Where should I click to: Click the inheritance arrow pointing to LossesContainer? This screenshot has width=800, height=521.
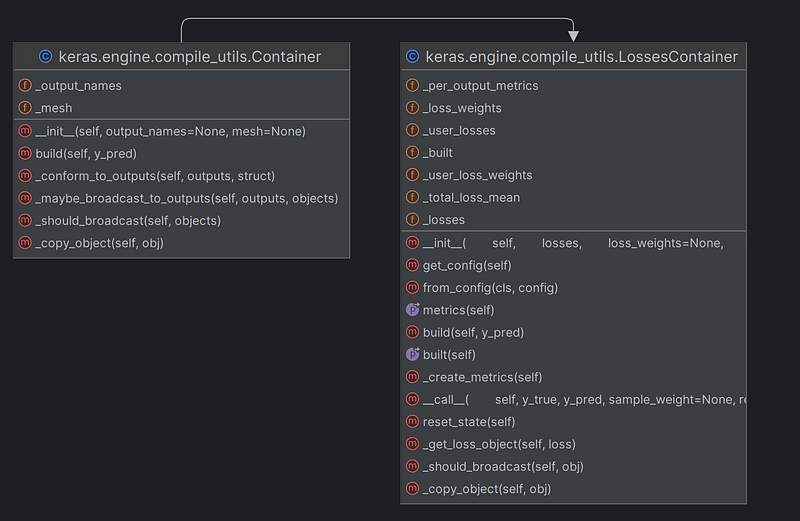pos(573,35)
